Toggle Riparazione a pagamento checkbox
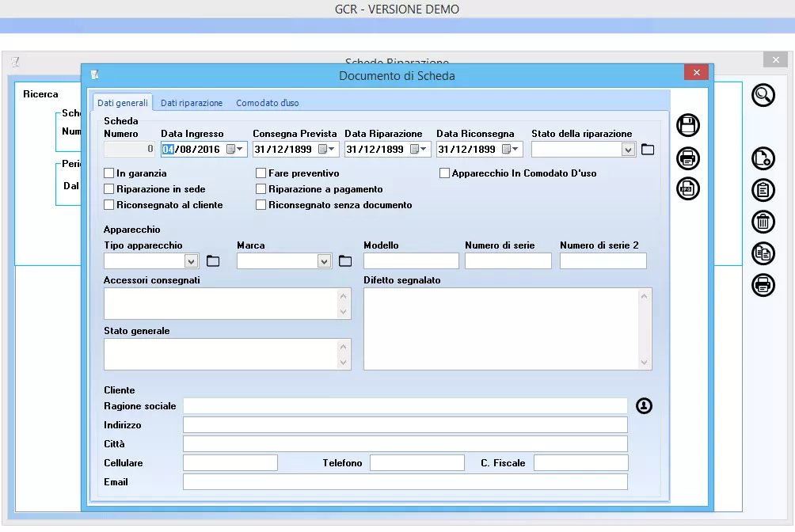 coord(261,188)
